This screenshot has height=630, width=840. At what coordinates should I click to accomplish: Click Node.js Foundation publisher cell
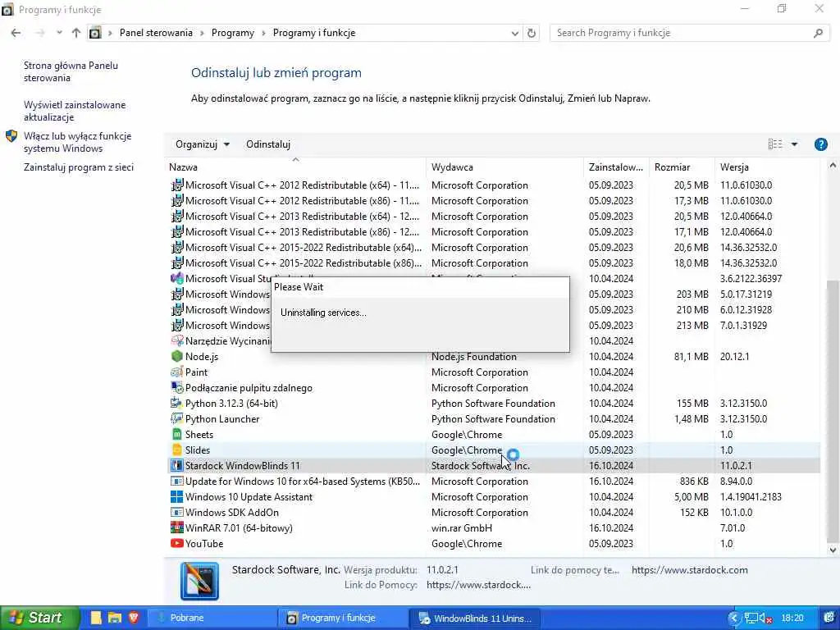[x=474, y=356]
